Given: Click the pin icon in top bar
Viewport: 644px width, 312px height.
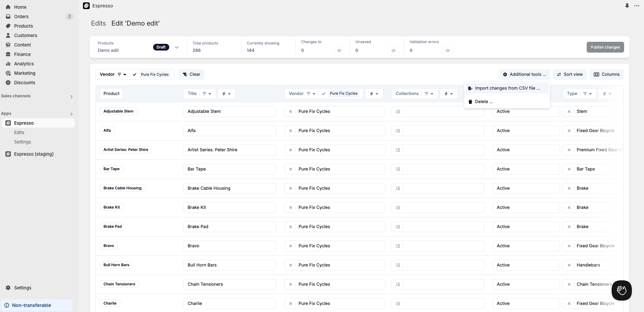Looking at the screenshot, I should tap(627, 6).
